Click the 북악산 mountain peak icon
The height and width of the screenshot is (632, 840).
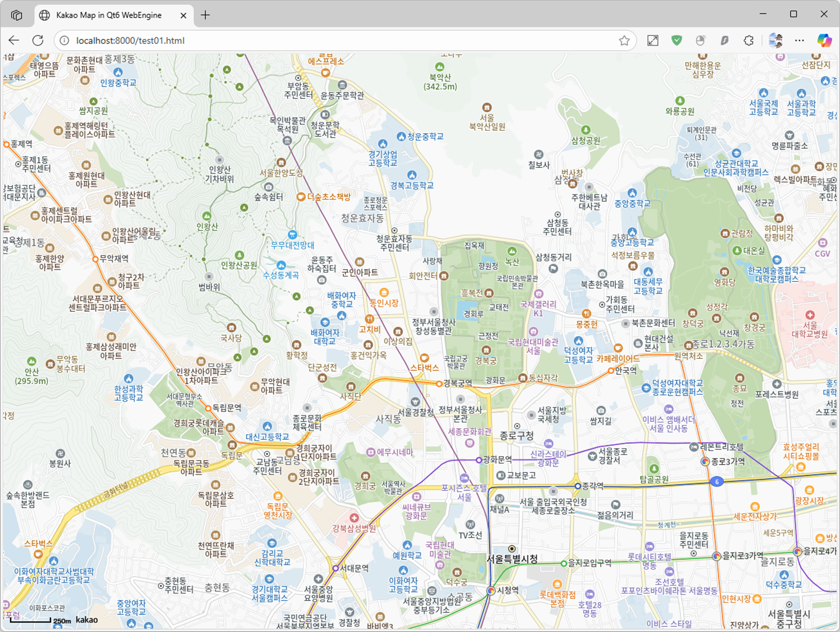[440, 67]
